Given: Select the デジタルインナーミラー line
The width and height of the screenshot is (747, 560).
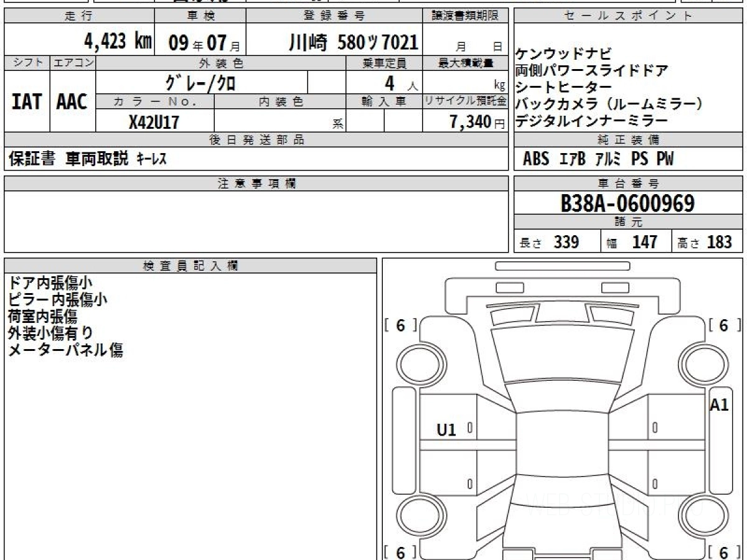Looking at the screenshot, I should pyautogui.click(x=591, y=121).
